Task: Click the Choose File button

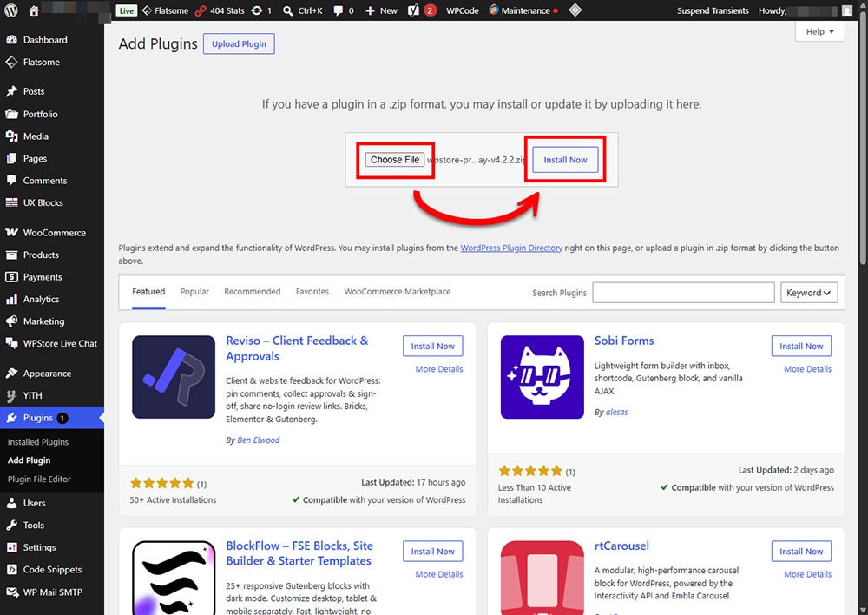Action: click(395, 160)
